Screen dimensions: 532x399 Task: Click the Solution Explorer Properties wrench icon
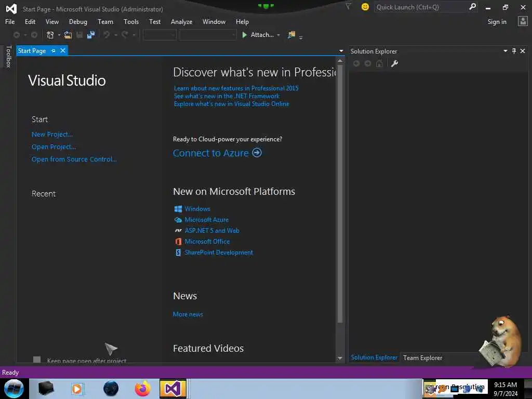pyautogui.click(x=394, y=63)
